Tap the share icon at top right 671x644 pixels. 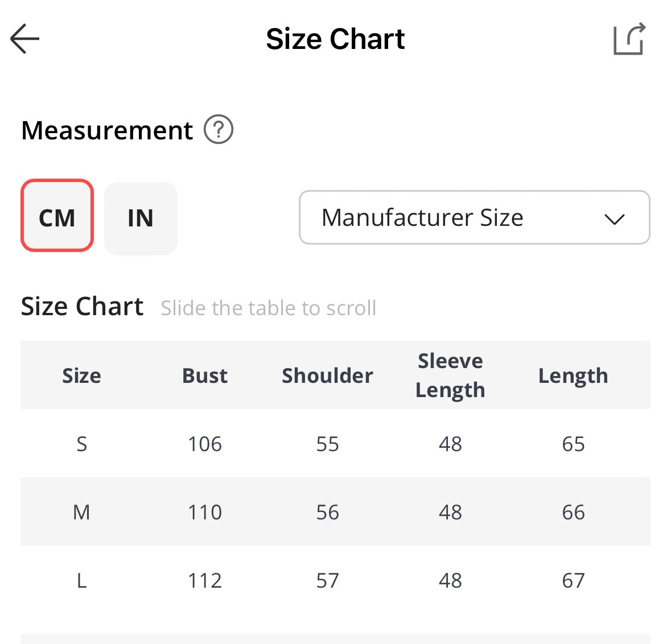(x=629, y=39)
